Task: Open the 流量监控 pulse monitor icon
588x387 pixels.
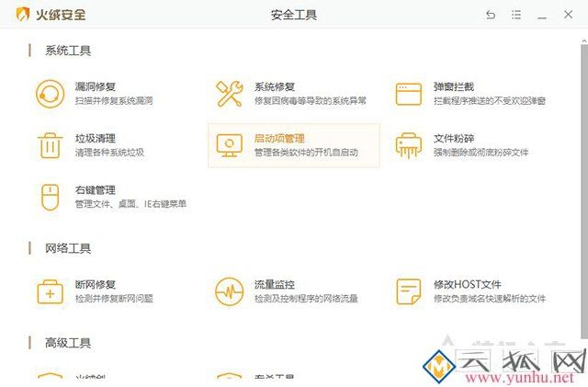Action: 229,291
